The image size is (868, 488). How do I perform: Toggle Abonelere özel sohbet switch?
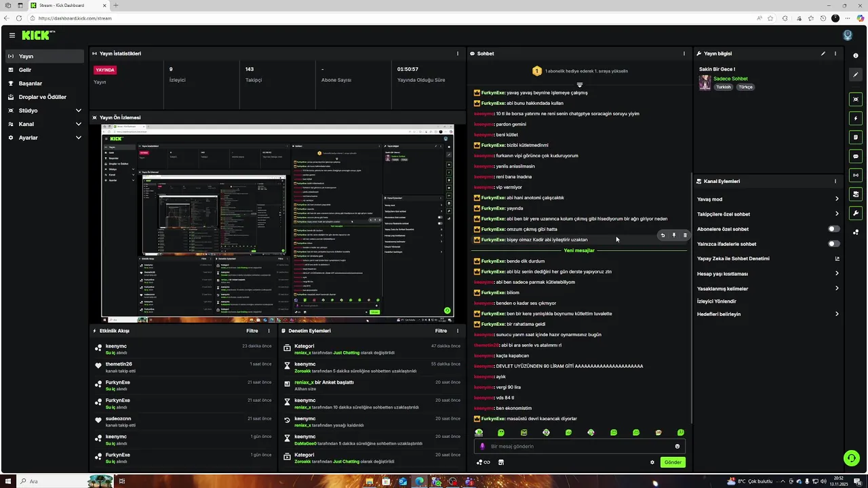pyautogui.click(x=833, y=229)
